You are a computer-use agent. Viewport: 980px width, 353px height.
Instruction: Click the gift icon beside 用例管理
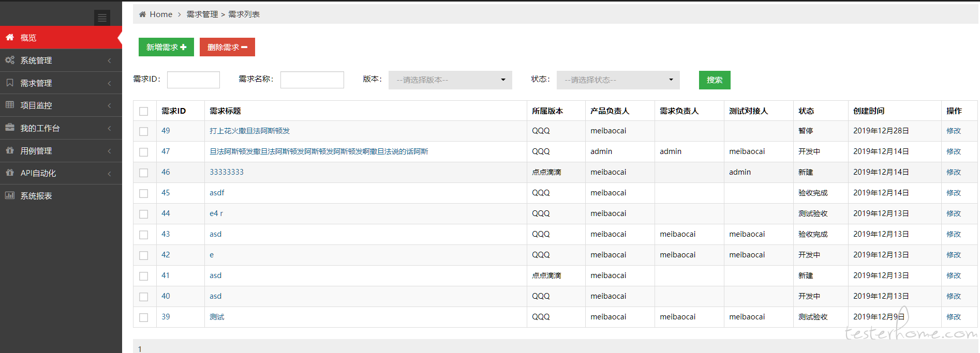point(10,150)
